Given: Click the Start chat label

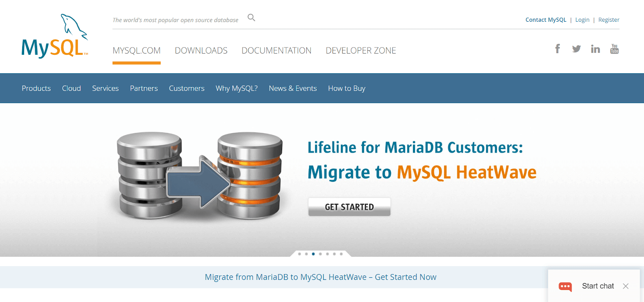Looking at the screenshot, I should (x=598, y=286).
